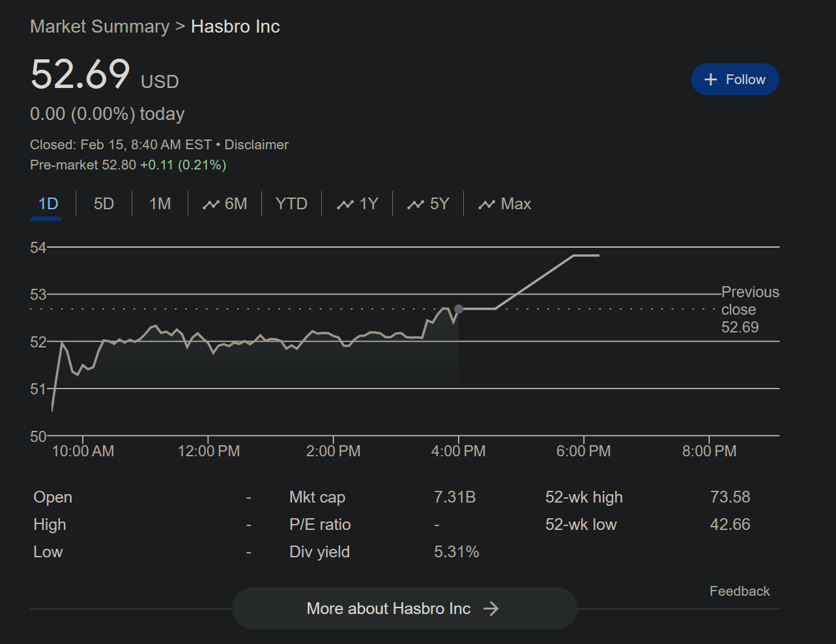Open the Market Summary breadcrumb link

100,27
